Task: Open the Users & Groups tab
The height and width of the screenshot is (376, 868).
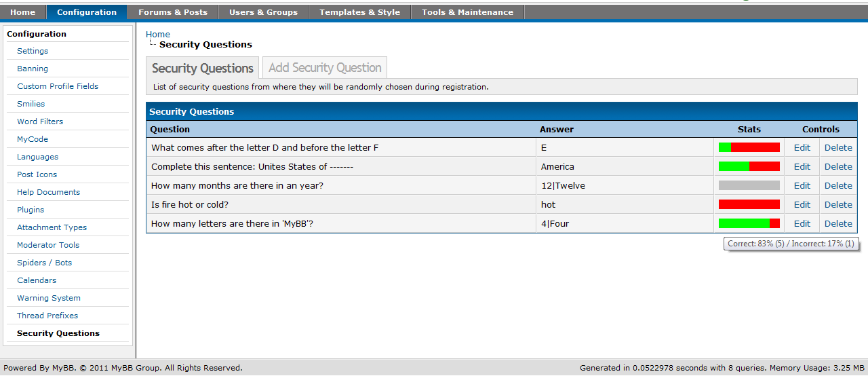Action: (263, 12)
